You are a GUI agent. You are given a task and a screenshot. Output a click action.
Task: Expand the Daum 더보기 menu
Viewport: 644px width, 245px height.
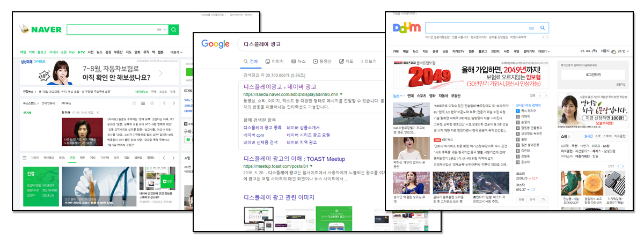coord(544,51)
